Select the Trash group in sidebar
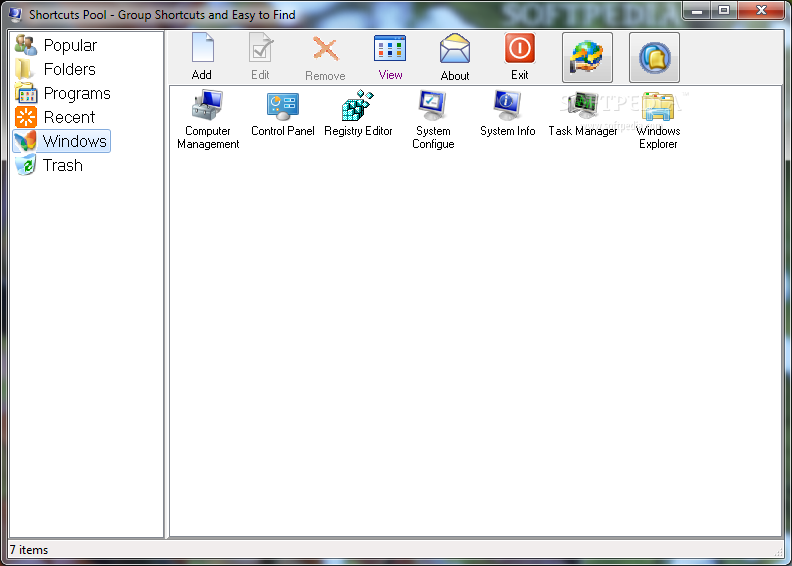This screenshot has height=566, width=792. point(48,165)
